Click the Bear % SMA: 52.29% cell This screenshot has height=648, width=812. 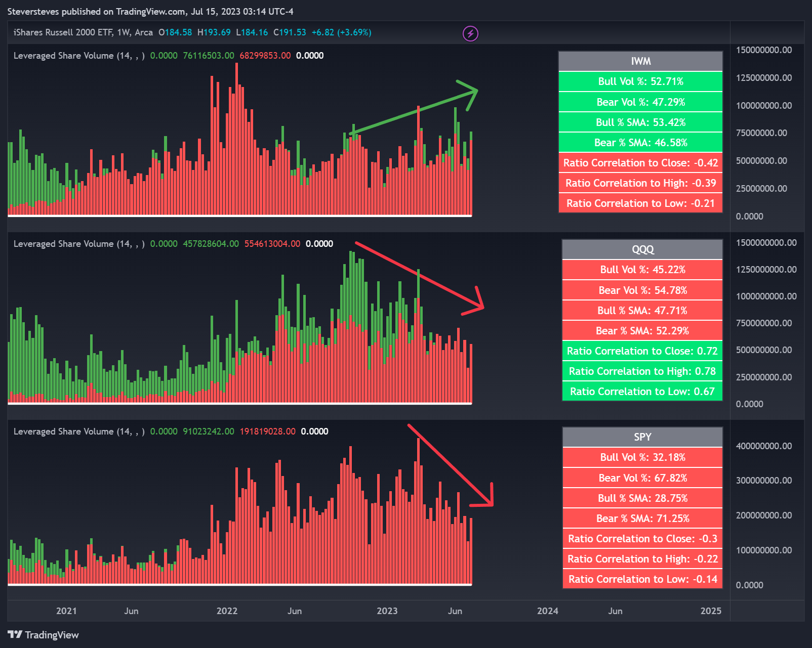tap(642, 331)
